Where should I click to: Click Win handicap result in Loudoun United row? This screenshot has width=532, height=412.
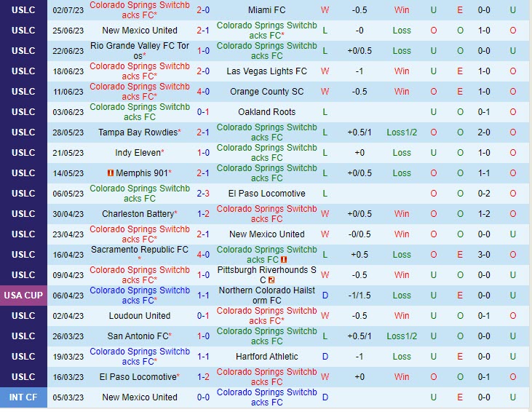[402, 316]
